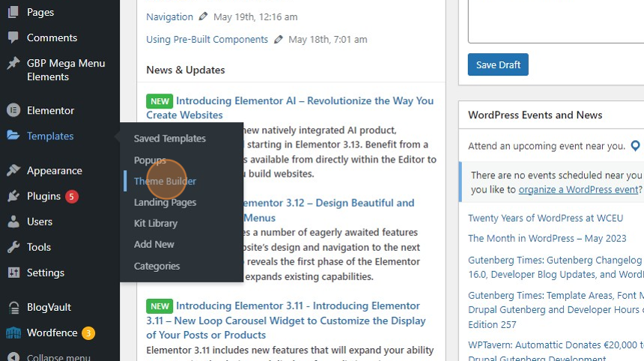Viewport: 644px width, 361px height.
Task: Click the Collapse menu arrow icon
Action: [x=13, y=357]
